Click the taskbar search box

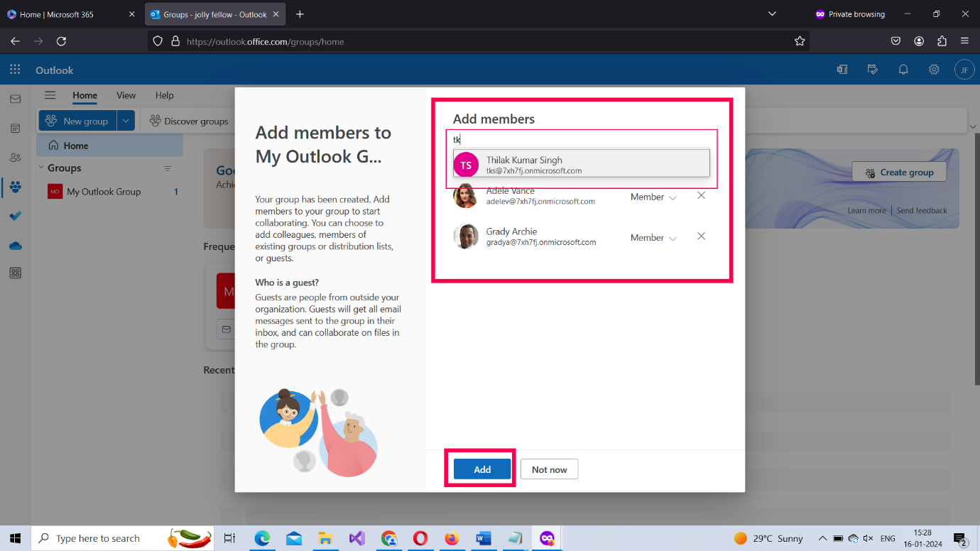(122, 538)
